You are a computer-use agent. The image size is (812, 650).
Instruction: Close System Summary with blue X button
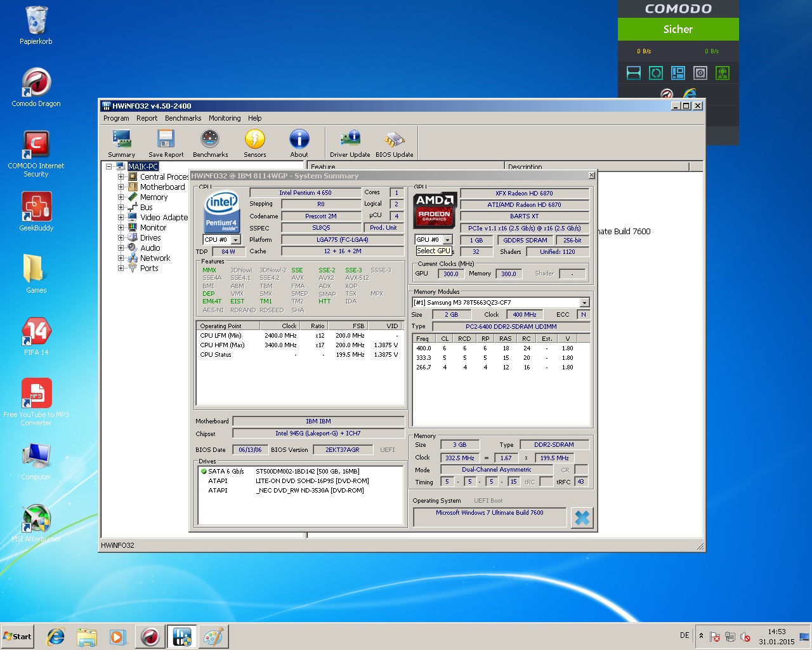click(x=582, y=518)
